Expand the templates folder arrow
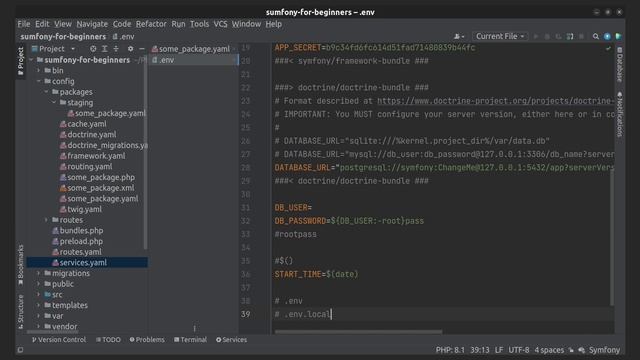The height and width of the screenshot is (360, 640). [x=39, y=305]
